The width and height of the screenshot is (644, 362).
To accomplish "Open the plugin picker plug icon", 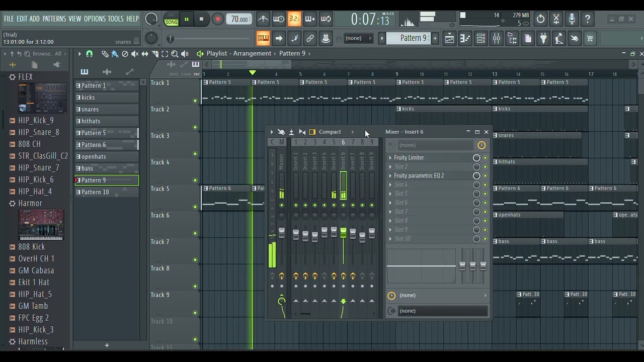I will (x=543, y=38).
